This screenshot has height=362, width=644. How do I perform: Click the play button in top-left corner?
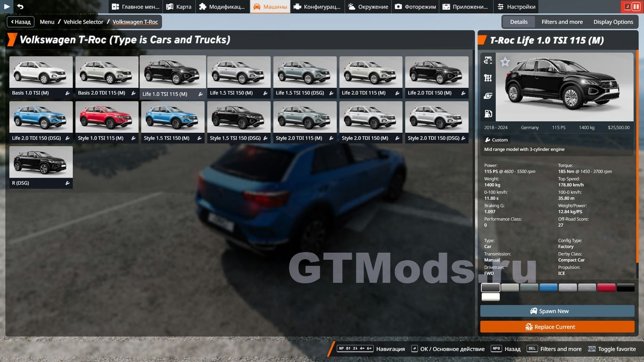(7, 7)
